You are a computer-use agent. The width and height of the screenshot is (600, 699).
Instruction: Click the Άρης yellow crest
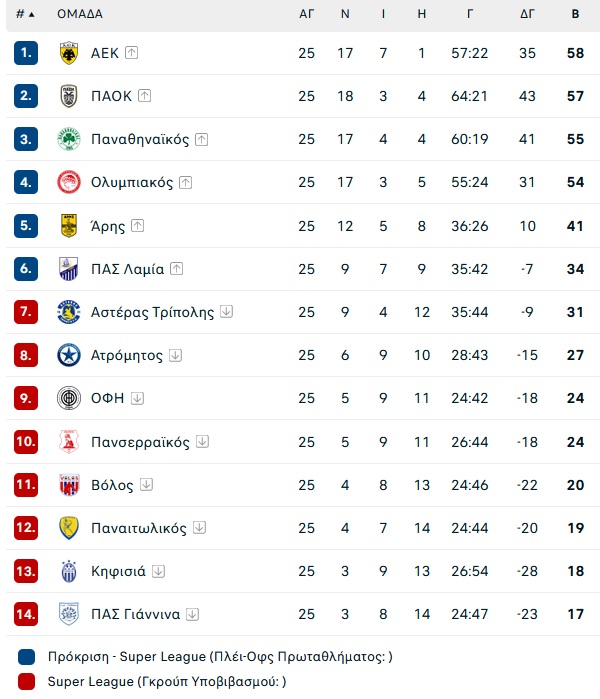point(69,226)
